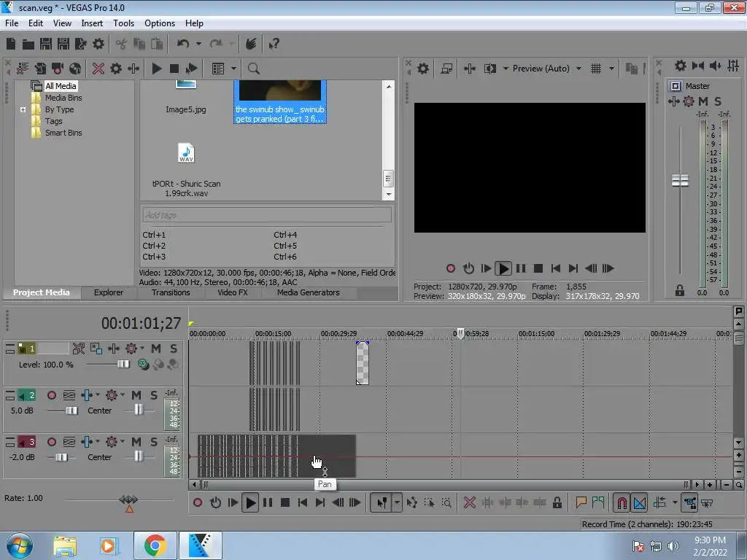Open the Media Generators tab
The image size is (747, 560).
pos(309,292)
